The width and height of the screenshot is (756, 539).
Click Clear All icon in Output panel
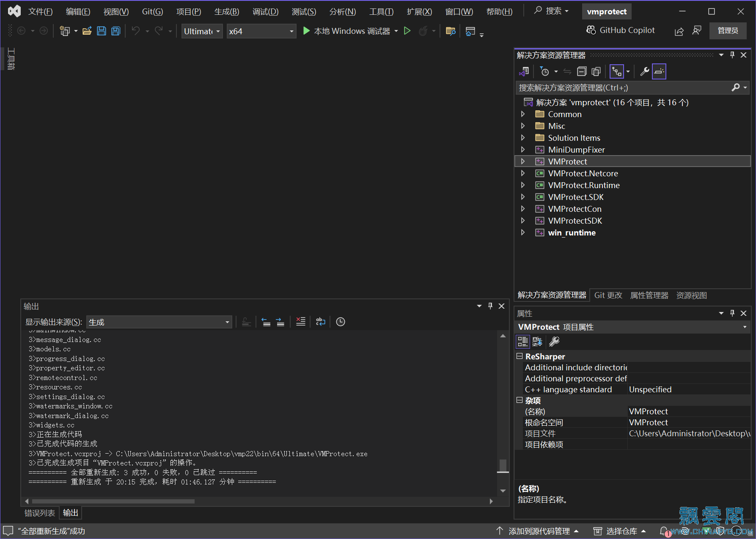301,322
